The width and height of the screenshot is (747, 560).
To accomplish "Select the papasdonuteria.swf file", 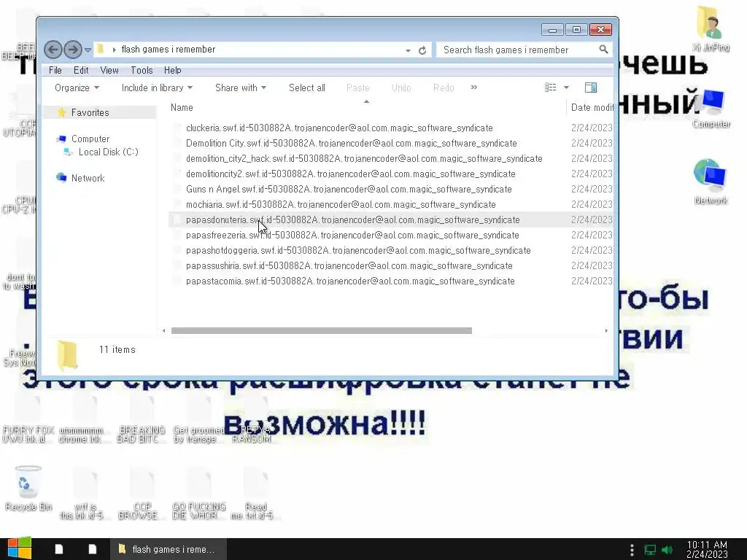I will [x=352, y=219].
